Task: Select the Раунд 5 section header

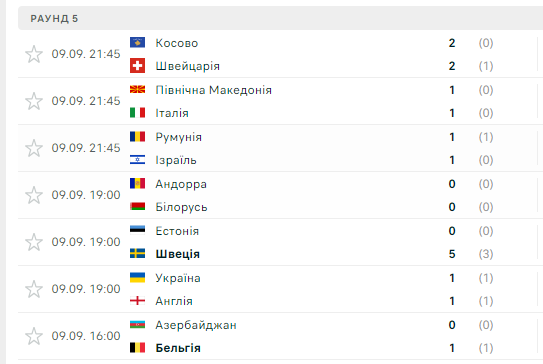Action: (x=281, y=18)
